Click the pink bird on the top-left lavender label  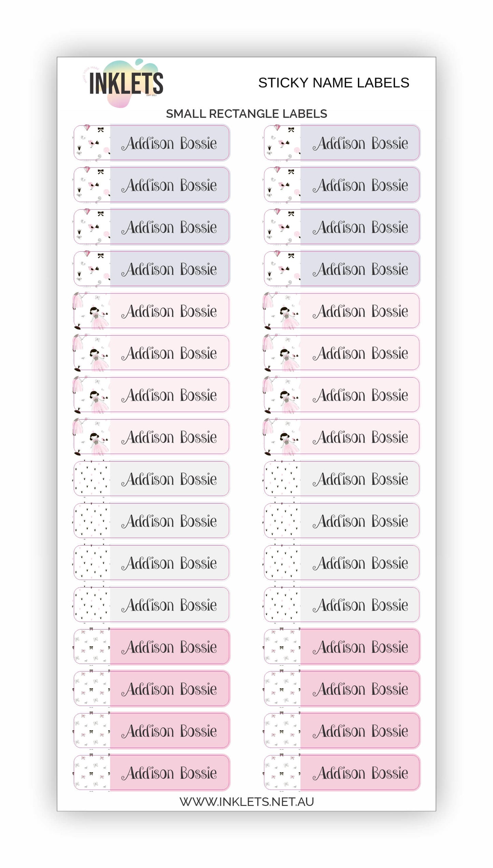coord(92,143)
